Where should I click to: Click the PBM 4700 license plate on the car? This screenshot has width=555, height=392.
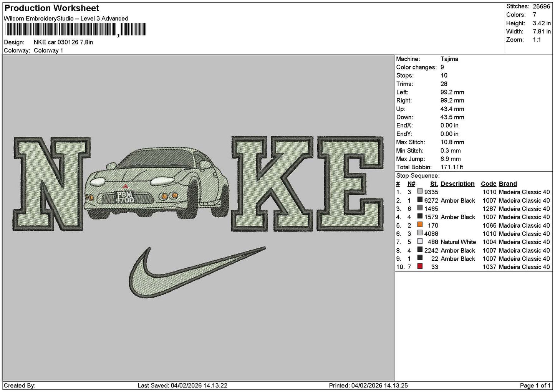[125, 197]
